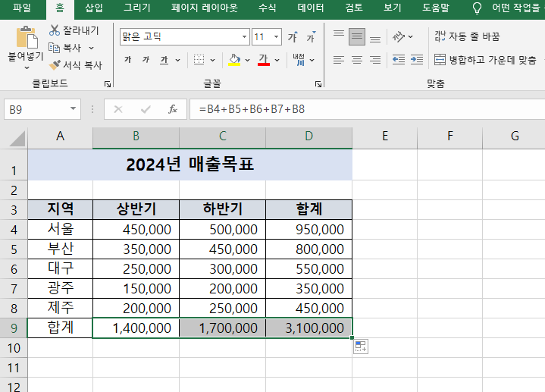The image size is (545, 392).
Task: Switch to the 수식 tab
Action: (268, 8)
